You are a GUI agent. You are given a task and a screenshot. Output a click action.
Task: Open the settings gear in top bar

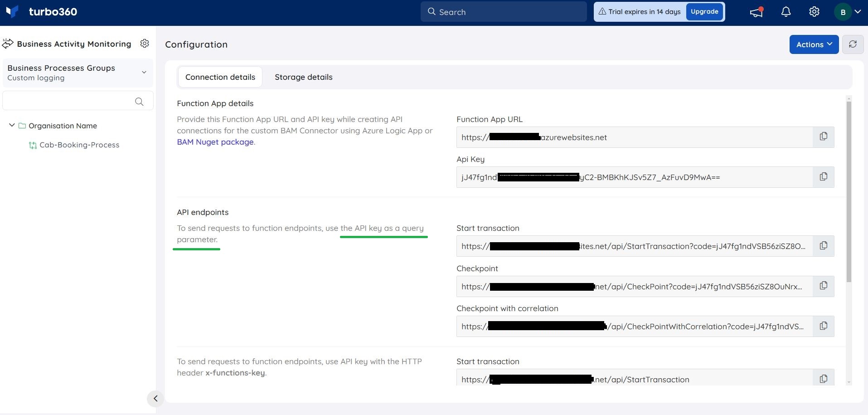coord(814,12)
